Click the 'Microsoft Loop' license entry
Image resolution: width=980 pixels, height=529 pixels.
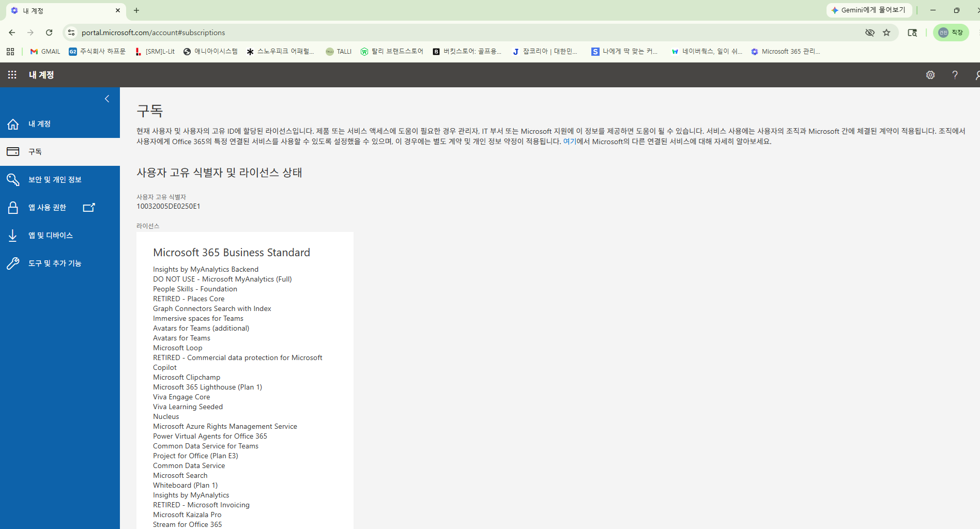coord(178,348)
